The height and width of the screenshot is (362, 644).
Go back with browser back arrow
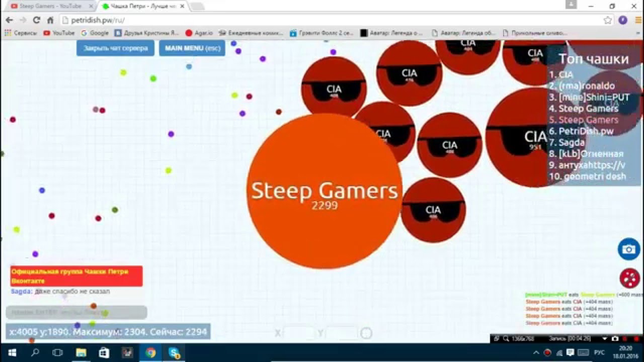9,20
